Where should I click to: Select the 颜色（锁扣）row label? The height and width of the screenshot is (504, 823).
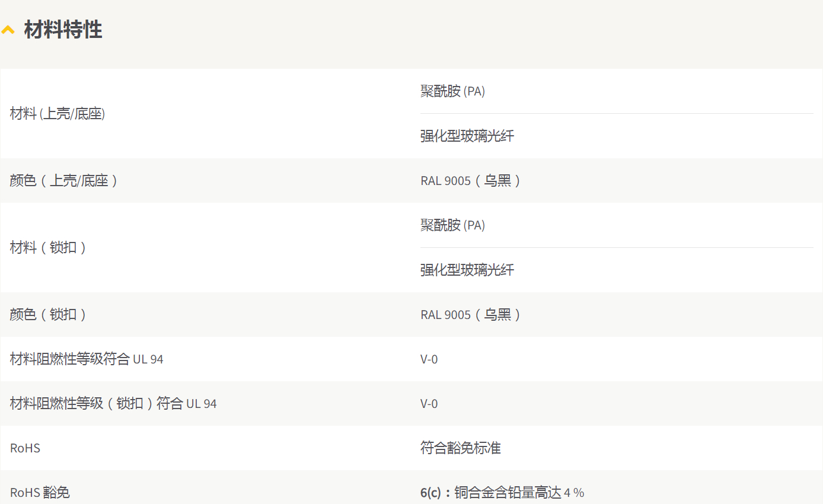tap(48, 315)
